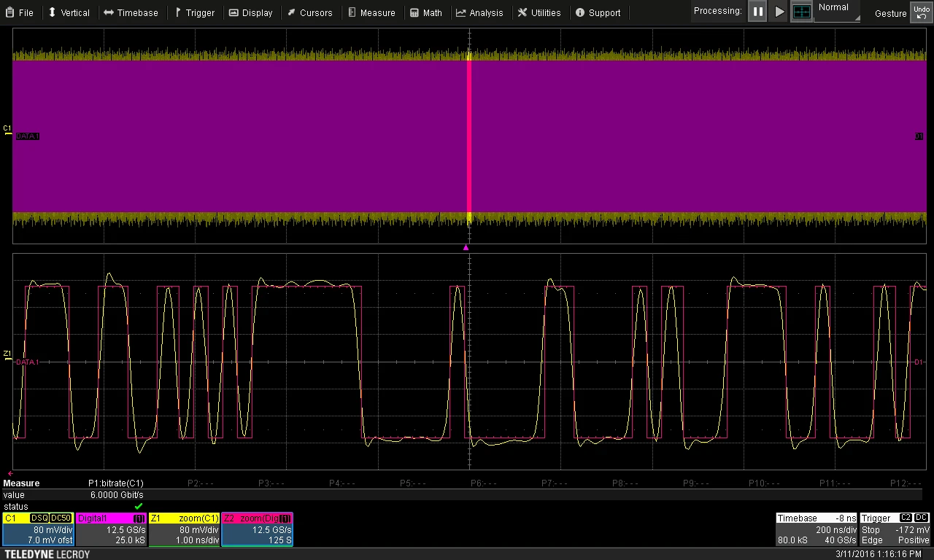The height and width of the screenshot is (560, 934).
Task: Open the Timebase menu
Action: point(131,12)
